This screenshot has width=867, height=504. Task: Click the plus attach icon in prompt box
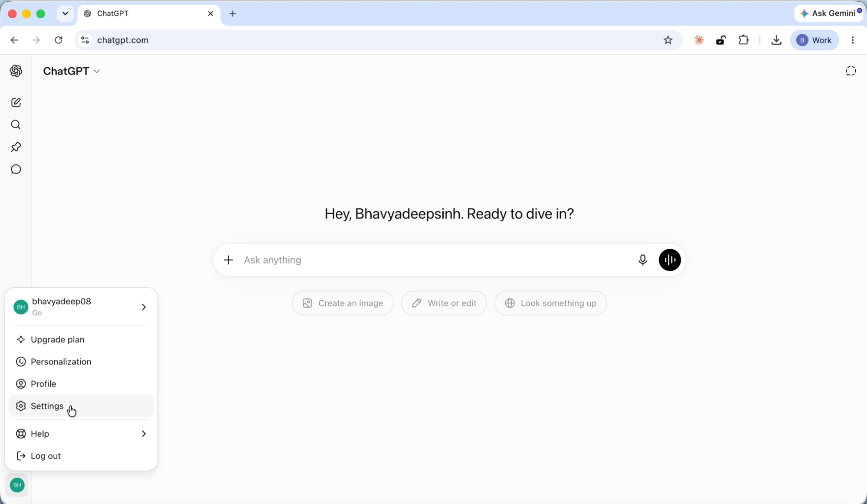pos(228,260)
